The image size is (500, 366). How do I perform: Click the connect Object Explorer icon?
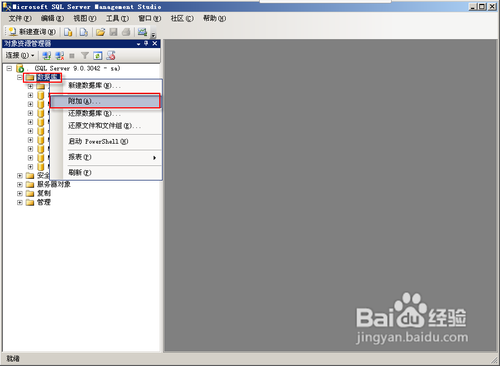(x=47, y=56)
